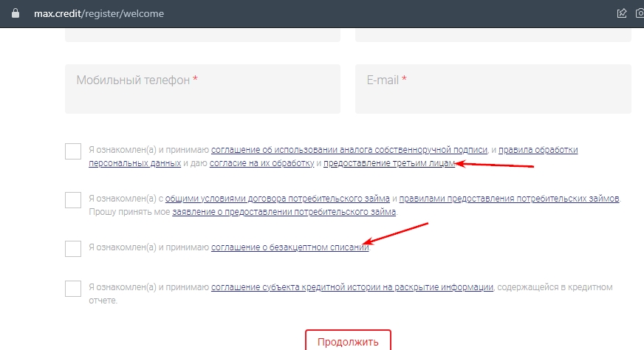Open заявление о предоставлении потребительского займа link
Screen dimensions: 644x350
(x=284, y=212)
